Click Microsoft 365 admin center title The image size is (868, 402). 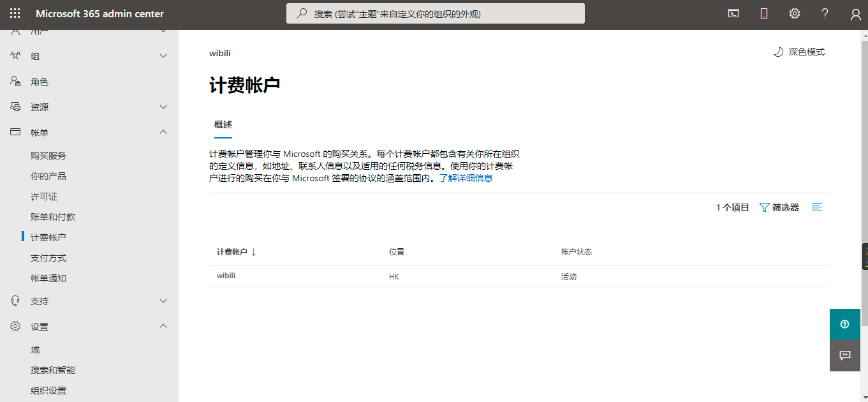(x=99, y=13)
